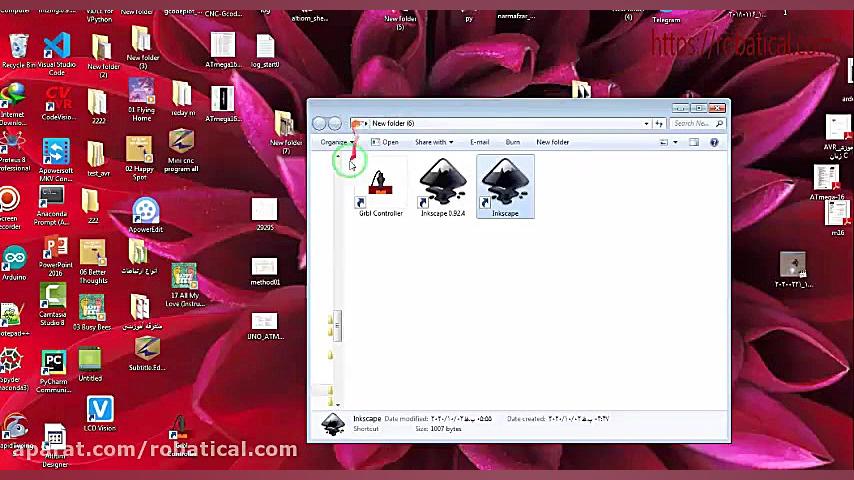Open the change view options arrow
This screenshot has height=480, width=854.
675,142
